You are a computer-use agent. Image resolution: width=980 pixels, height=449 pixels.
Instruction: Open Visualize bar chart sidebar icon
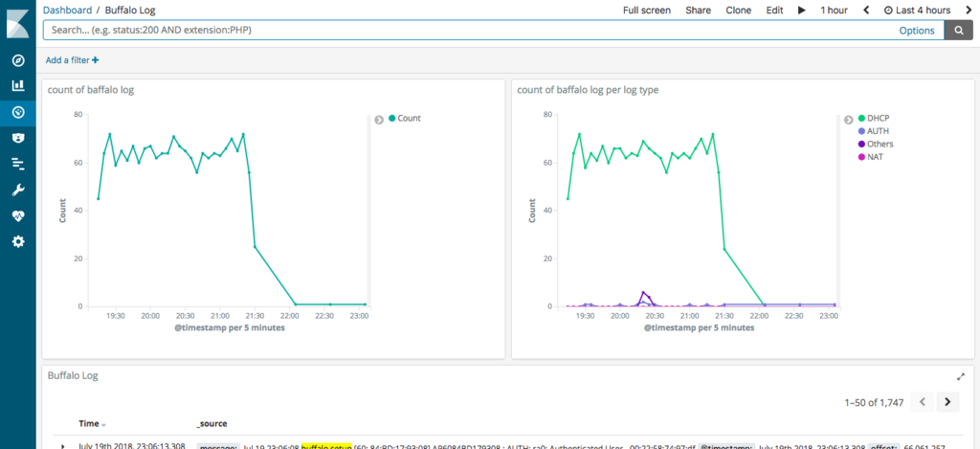tap(18, 85)
